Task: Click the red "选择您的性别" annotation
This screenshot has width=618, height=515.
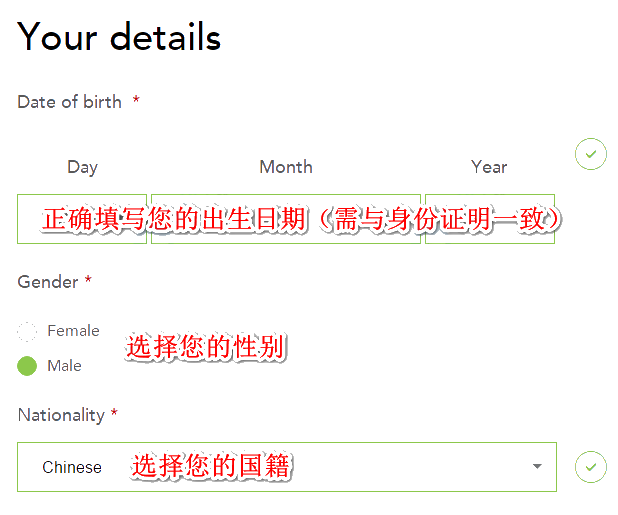Action: [x=207, y=348]
